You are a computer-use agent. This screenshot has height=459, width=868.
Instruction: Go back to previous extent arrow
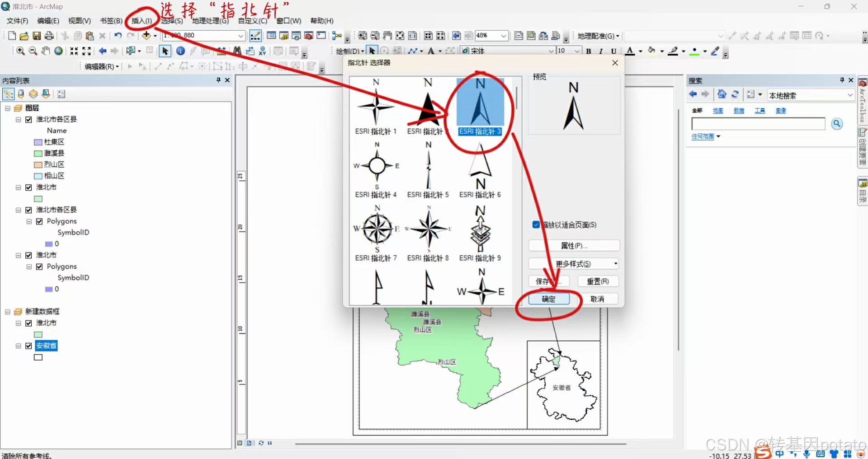coord(103,51)
